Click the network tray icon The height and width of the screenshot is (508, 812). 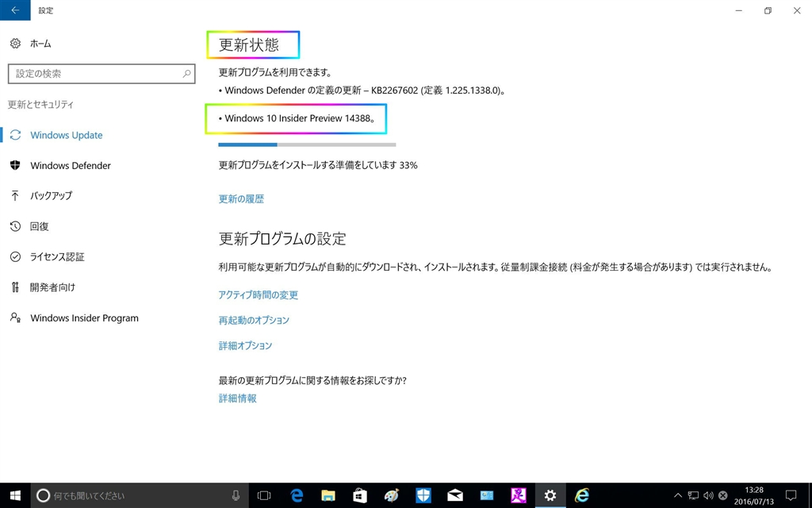693,495
